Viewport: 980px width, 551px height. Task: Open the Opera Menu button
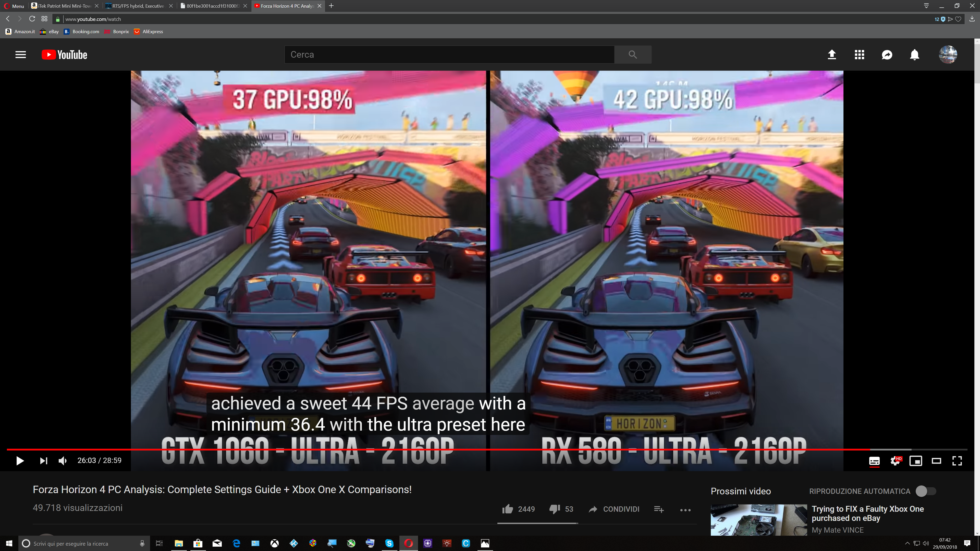[x=14, y=6]
